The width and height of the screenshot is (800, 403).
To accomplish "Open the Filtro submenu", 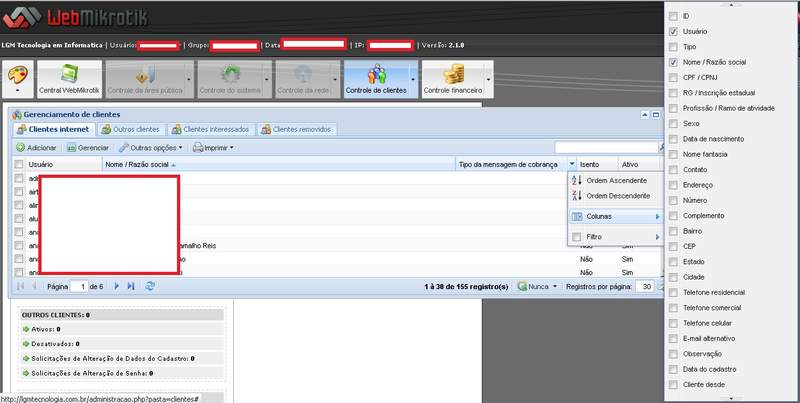I will click(x=615, y=237).
